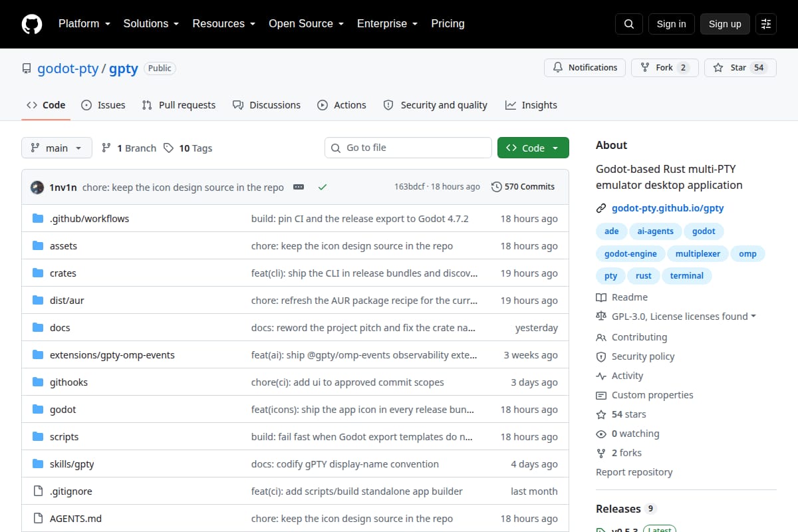This screenshot has width=798, height=532.
Task: Click the Sign in button
Action: [x=671, y=24]
